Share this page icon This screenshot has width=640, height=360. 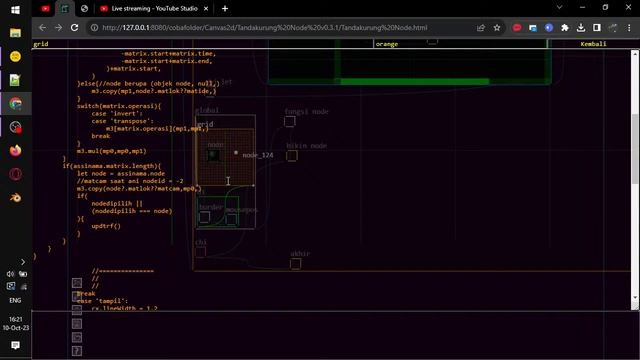click(x=481, y=28)
